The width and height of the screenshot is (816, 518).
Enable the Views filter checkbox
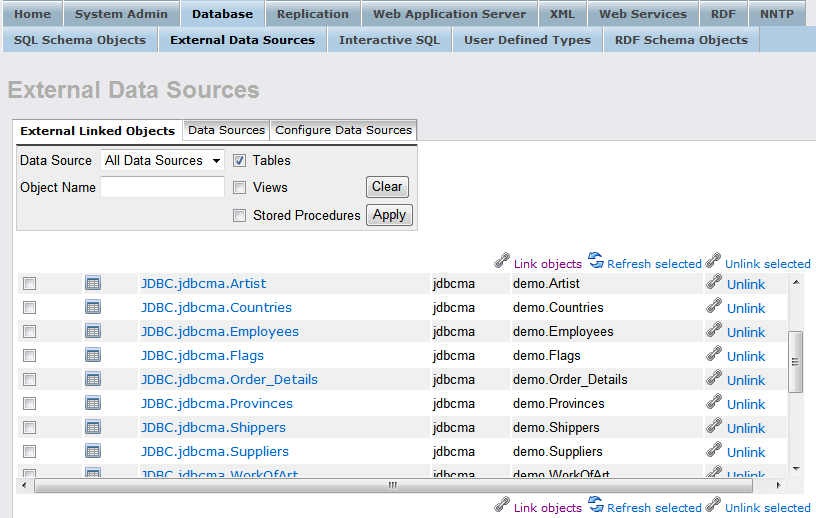[240, 187]
